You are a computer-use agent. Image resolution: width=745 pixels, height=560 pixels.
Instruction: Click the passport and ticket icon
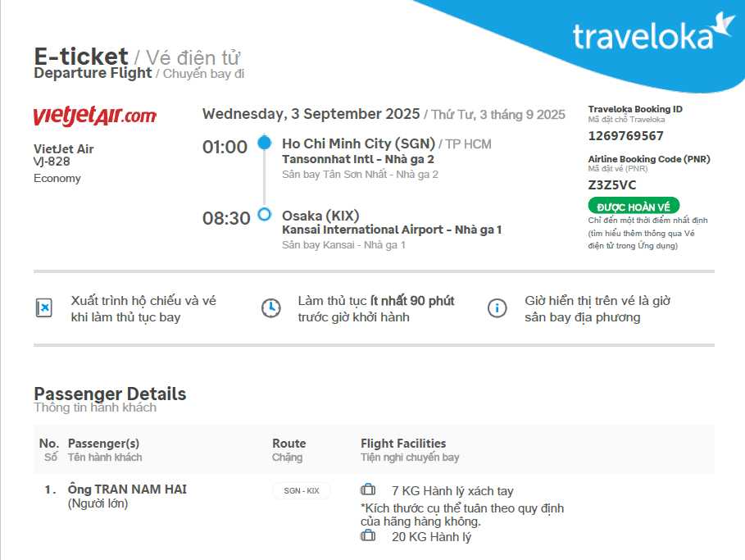(x=44, y=308)
